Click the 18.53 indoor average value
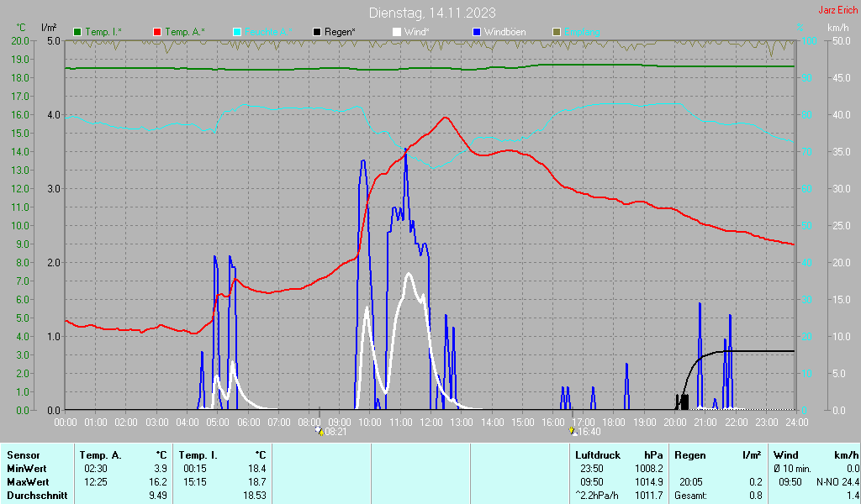This screenshot has width=861, height=504. click(255, 496)
